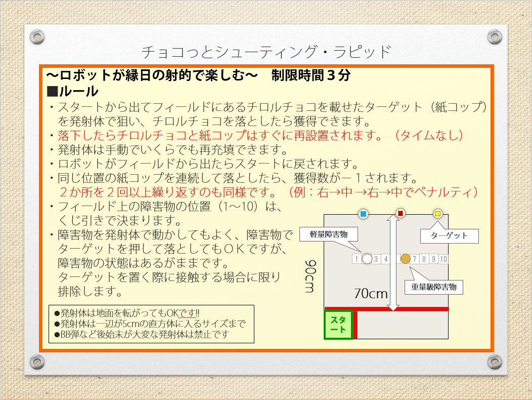Click the bottom-right corner grommet
This screenshot has width=532, height=400.
pyautogui.click(x=495, y=362)
